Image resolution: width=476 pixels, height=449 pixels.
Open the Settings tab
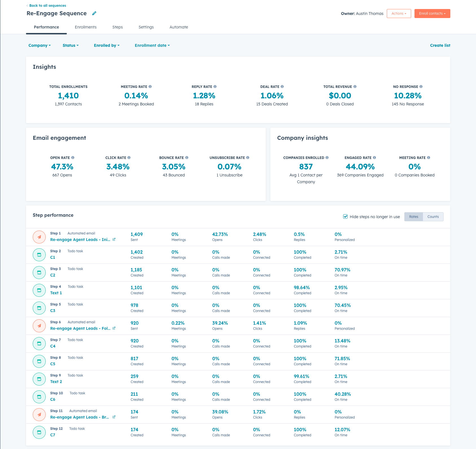coord(146,27)
